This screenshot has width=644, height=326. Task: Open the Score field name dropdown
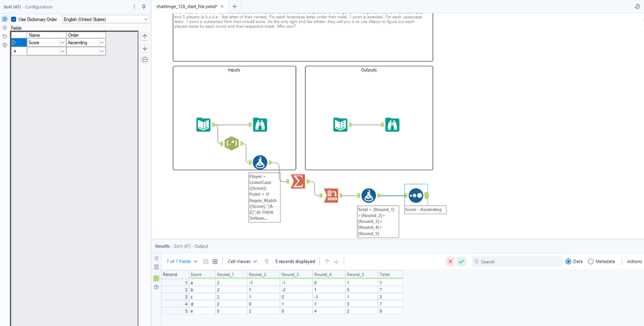pyautogui.click(x=63, y=43)
